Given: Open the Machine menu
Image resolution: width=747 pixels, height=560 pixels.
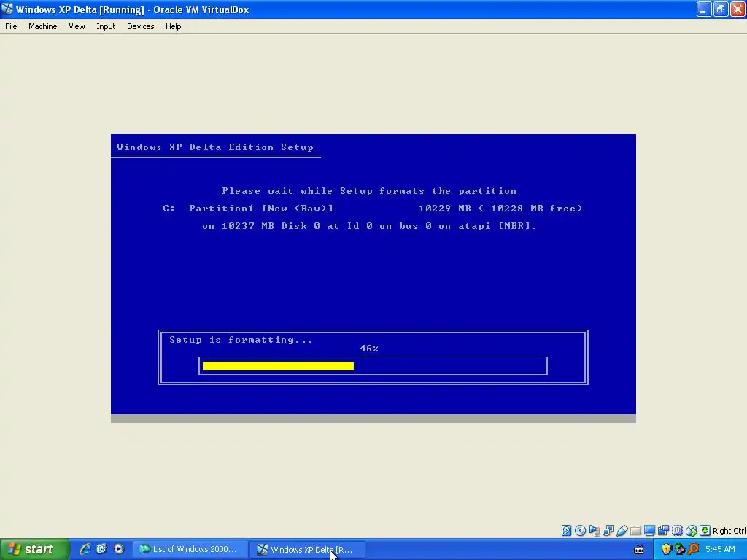Looking at the screenshot, I should click(x=42, y=26).
